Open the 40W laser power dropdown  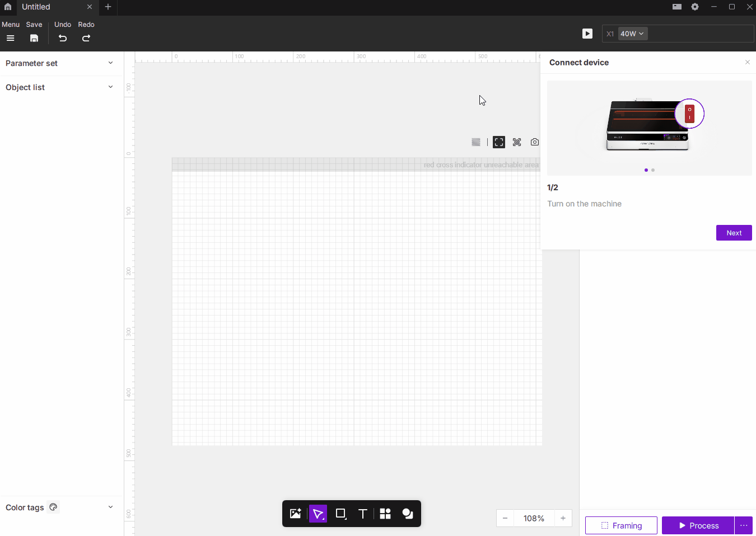pos(633,34)
